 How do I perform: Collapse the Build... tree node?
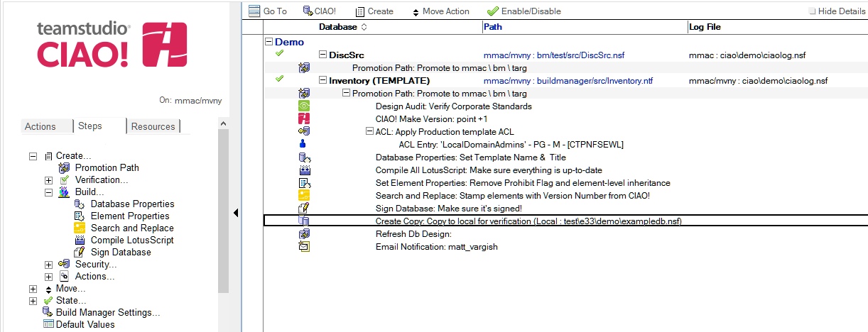(48, 192)
